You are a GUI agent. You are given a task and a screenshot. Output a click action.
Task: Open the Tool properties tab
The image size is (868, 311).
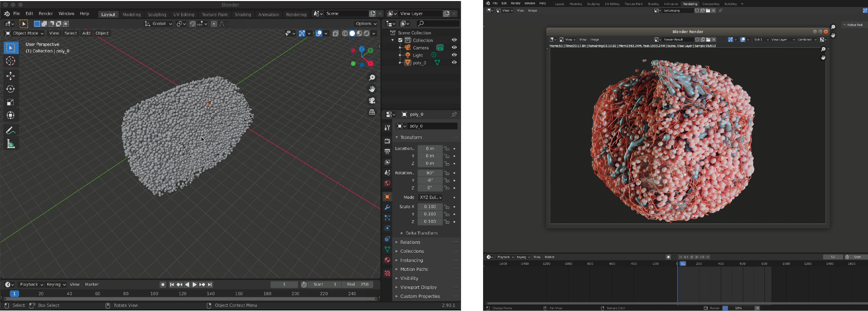pos(387,128)
